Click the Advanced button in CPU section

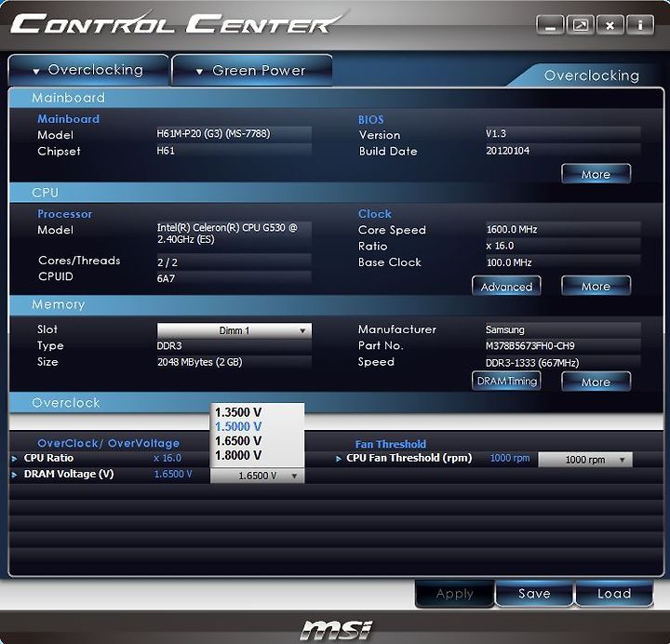(506, 287)
